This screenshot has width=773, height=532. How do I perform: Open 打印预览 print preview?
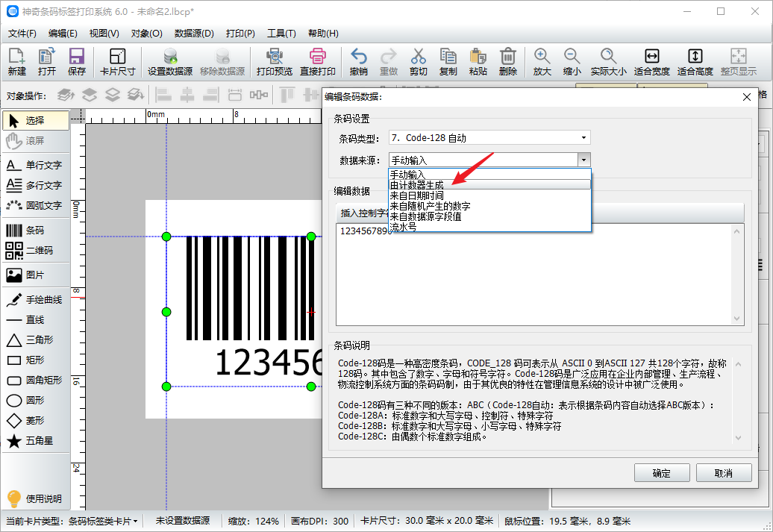coord(275,62)
